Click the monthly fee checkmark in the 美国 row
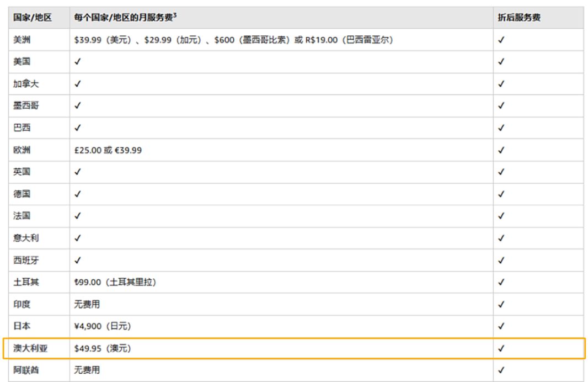Screen dimensions: 588x382 point(77,62)
